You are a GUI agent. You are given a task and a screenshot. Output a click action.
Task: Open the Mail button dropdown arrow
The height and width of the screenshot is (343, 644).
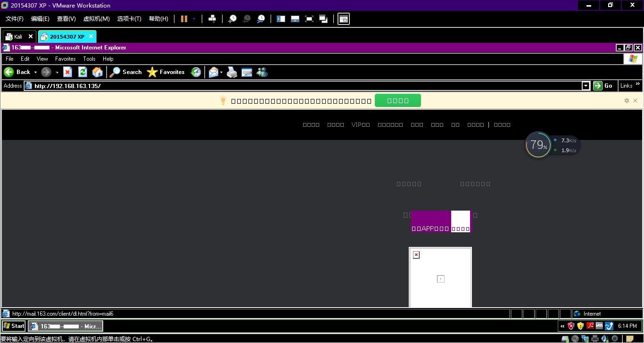point(221,72)
